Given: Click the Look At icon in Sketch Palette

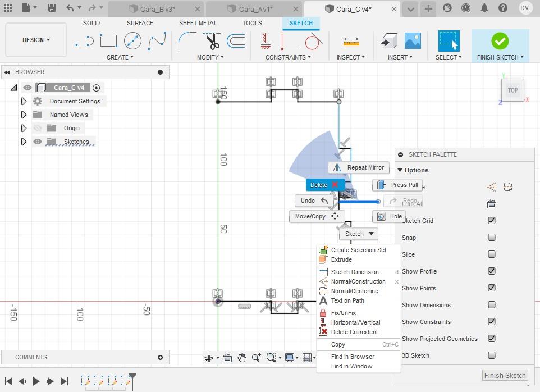Looking at the screenshot, I should [491, 204].
